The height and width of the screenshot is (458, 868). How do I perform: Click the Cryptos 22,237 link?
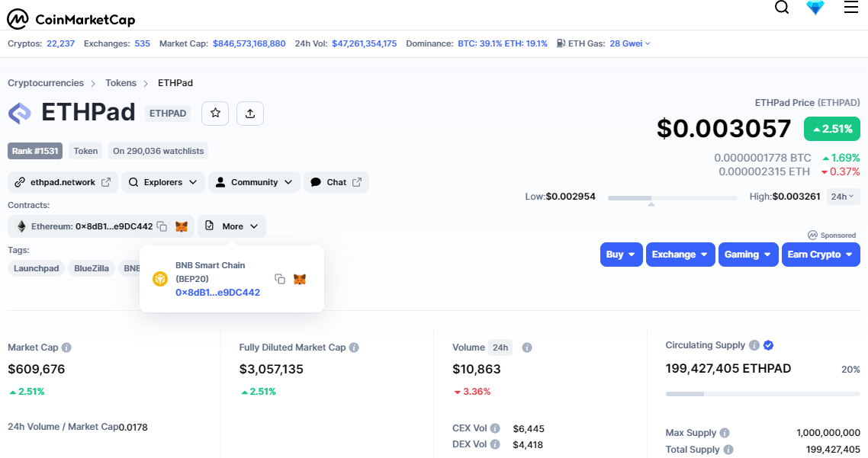60,43
